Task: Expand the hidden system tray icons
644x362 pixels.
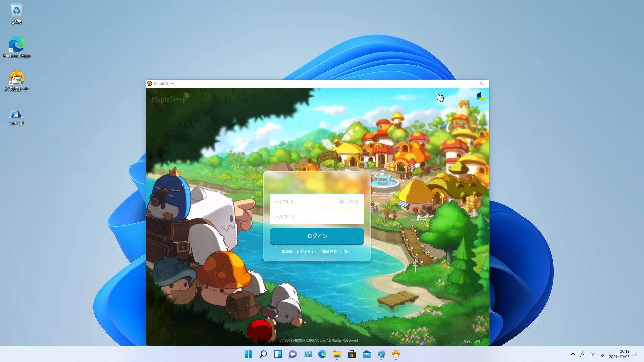Action: coord(573,354)
